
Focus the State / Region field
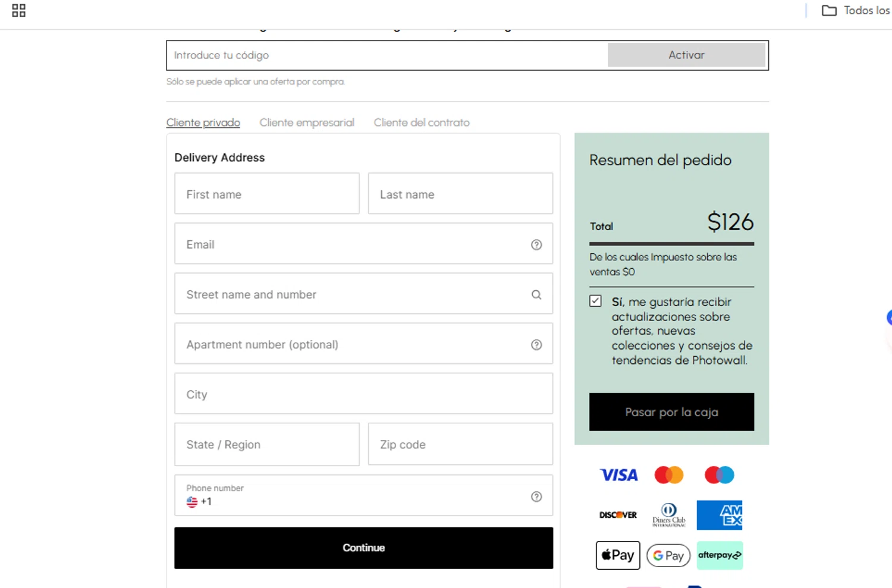pos(267,444)
